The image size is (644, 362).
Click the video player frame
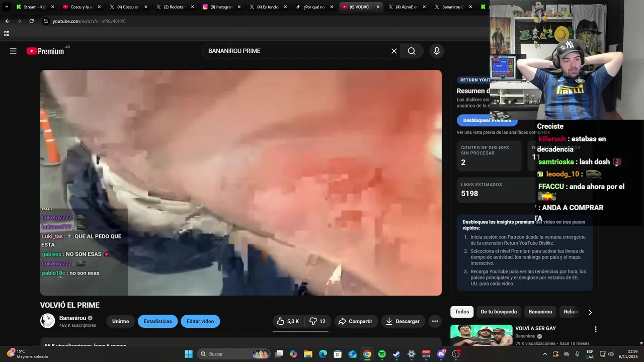pyautogui.click(x=241, y=183)
